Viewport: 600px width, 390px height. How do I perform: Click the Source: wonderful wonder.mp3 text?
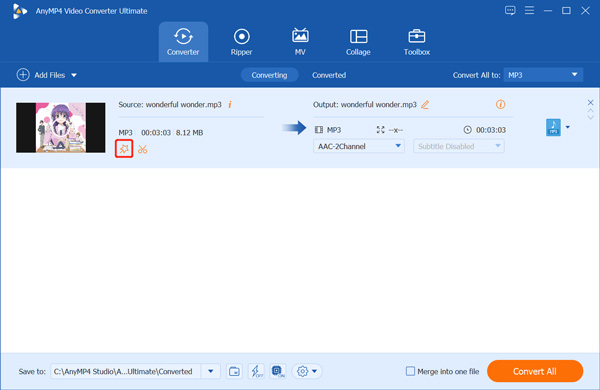[170, 104]
